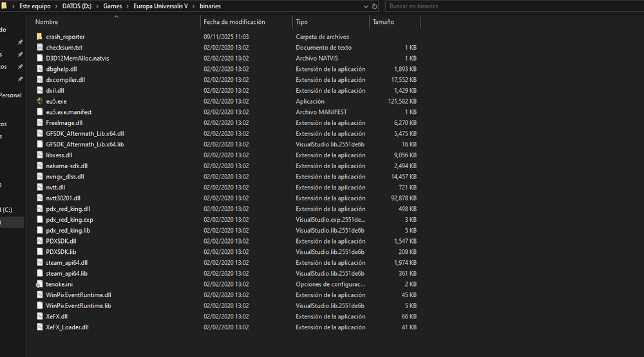Click the eu5.exe application icon
This screenshot has width=644, height=357.
[x=40, y=101]
